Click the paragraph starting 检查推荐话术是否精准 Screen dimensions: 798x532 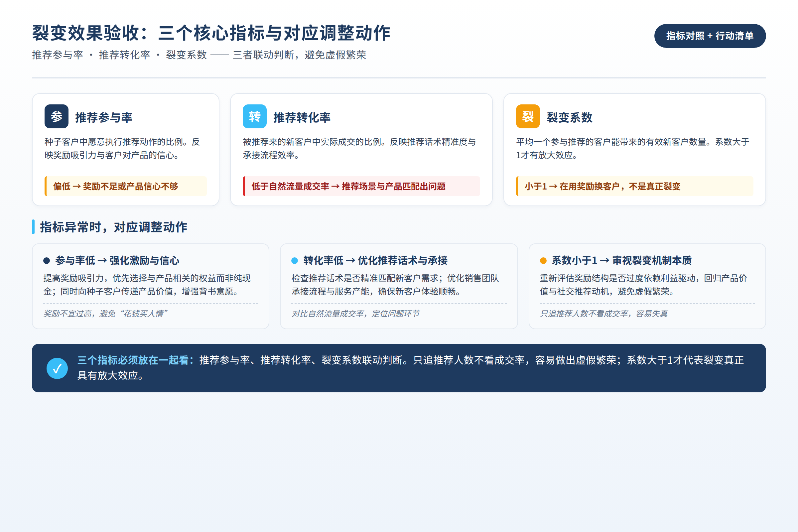(395, 285)
